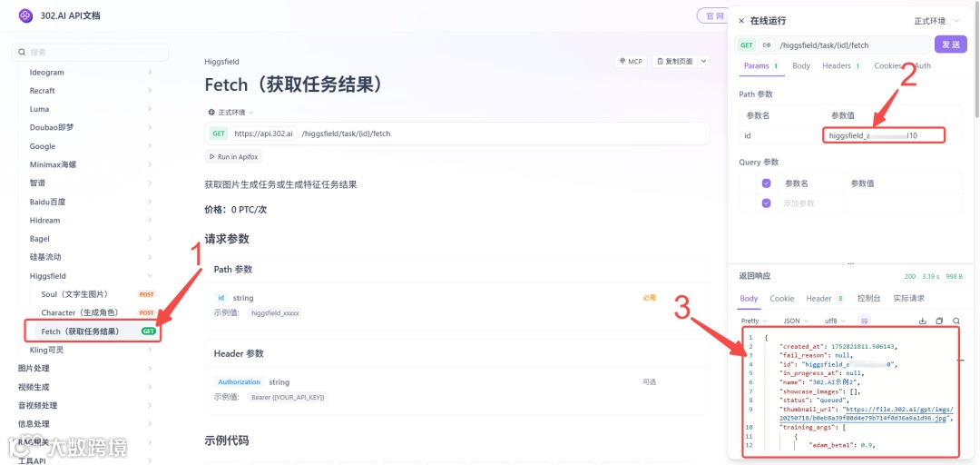Open the 正式环境 dropdown in the run panel
This screenshot has height=465, width=980.
coord(936,21)
